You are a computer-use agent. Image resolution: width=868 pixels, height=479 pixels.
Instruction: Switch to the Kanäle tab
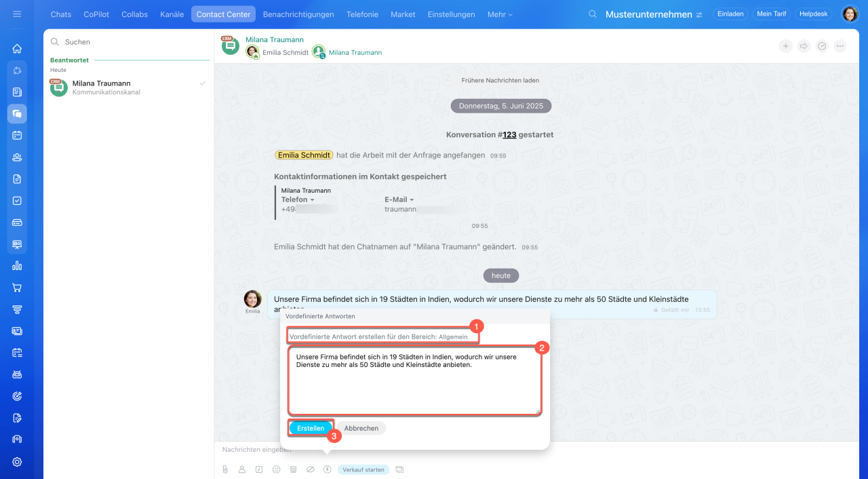click(172, 14)
